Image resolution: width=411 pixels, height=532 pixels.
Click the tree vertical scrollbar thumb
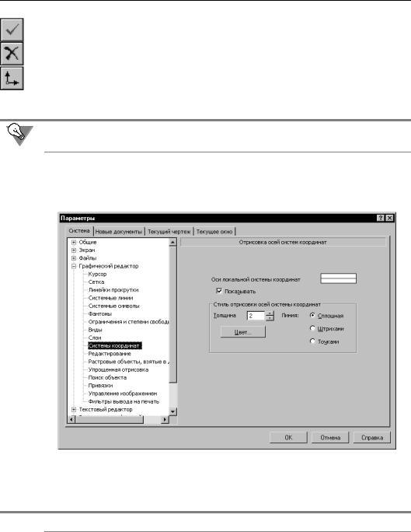click(x=172, y=314)
